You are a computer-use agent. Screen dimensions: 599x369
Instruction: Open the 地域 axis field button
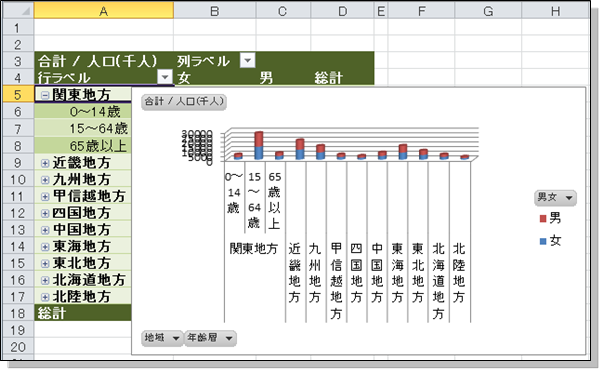pos(162,338)
